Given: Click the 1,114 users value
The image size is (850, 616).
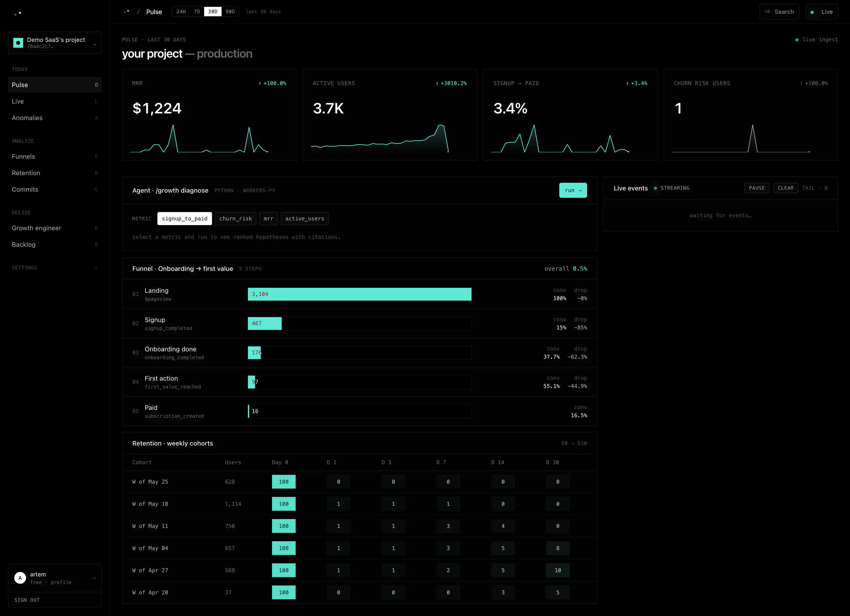Looking at the screenshot, I should pos(233,504).
